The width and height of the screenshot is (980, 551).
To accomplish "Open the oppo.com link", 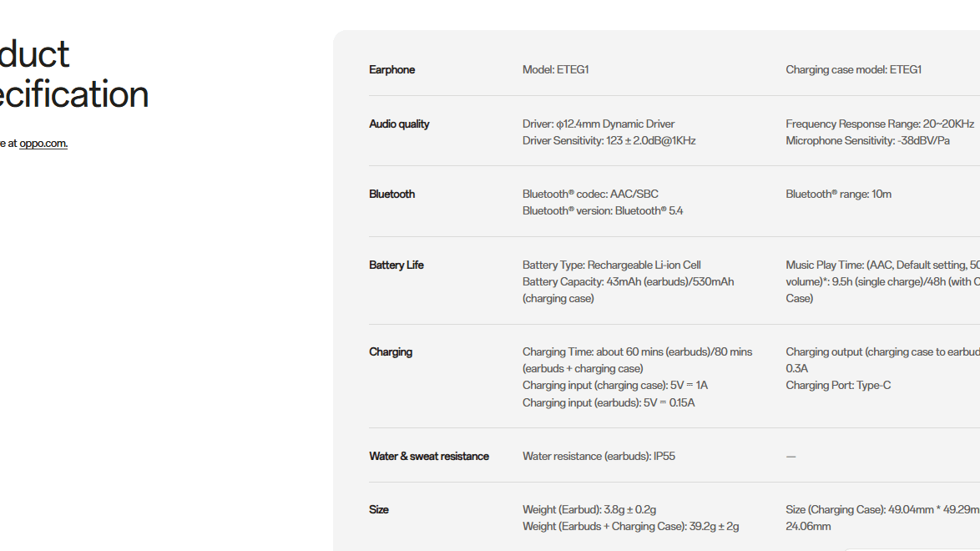I will point(43,144).
